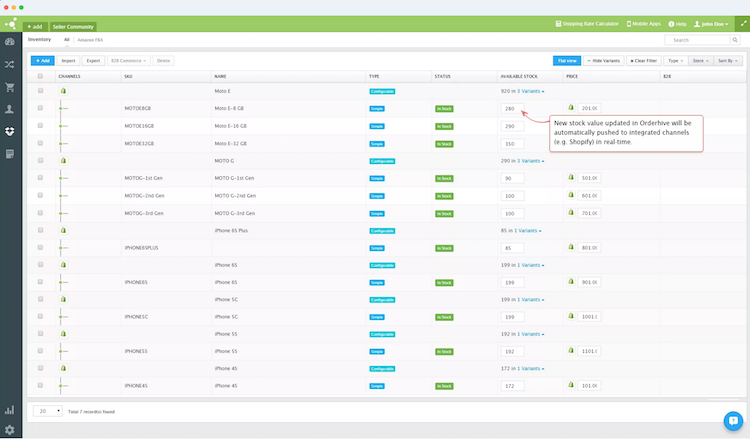Check the Moto E row checkbox

(x=41, y=91)
